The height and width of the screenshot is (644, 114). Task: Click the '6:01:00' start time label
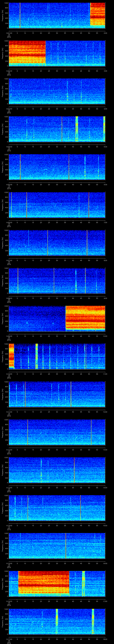9,33
